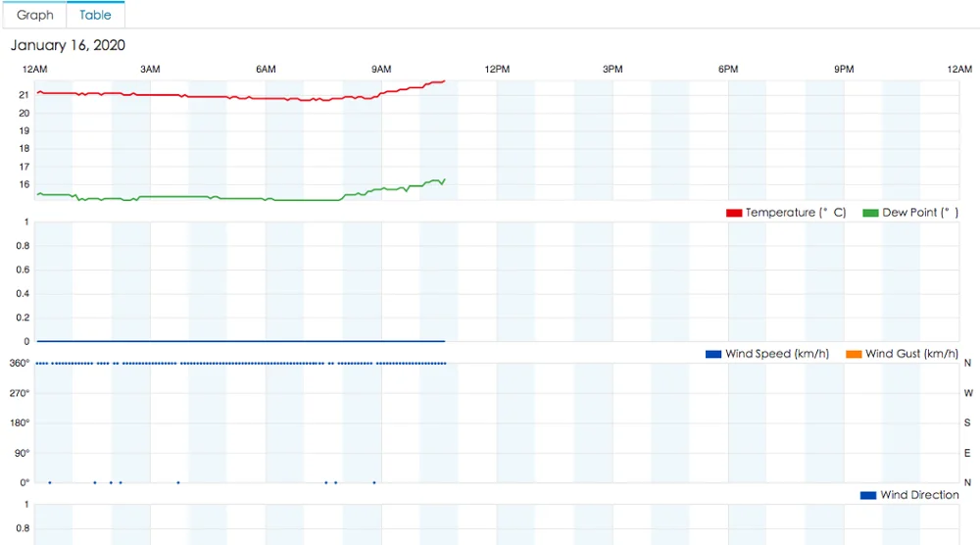Select the 3AM time axis label
Screen dimensions: 980x545
point(150,69)
